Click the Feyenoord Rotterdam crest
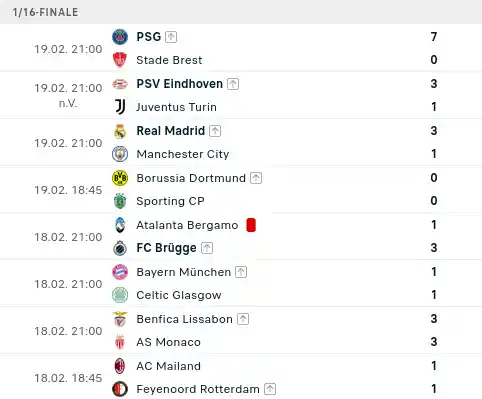The height and width of the screenshot is (399, 482). click(x=120, y=389)
